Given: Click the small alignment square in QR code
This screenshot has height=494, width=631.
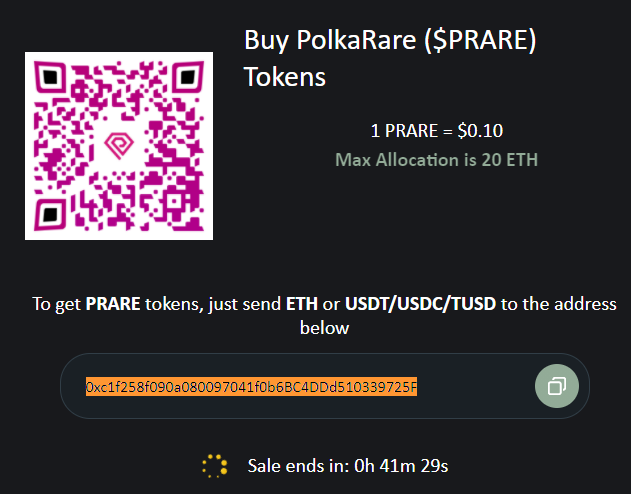Looking at the screenshot, I should pos(174,201).
